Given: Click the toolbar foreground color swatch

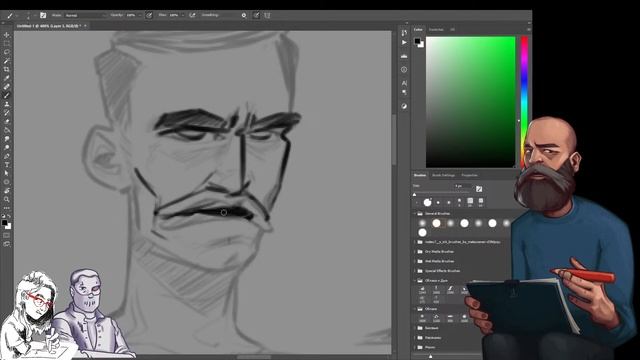Looking at the screenshot, I should [x=4, y=222].
